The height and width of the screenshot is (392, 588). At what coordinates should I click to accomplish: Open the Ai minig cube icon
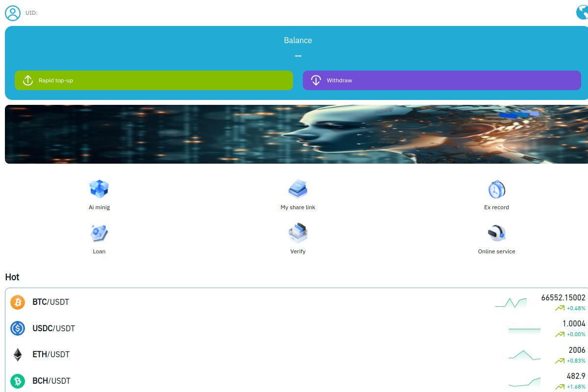coord(99,189)
